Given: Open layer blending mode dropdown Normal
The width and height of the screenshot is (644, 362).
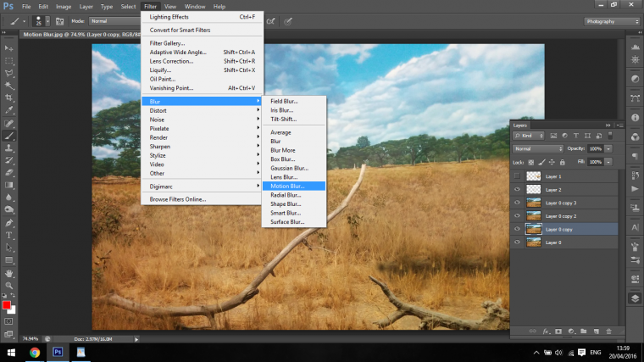Looking at the screenshot, I should [537, 148].
